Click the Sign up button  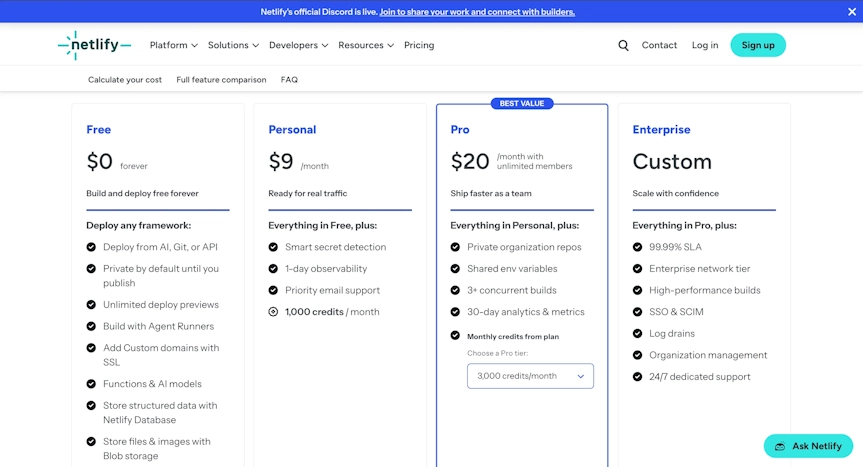tap(758, 45)
